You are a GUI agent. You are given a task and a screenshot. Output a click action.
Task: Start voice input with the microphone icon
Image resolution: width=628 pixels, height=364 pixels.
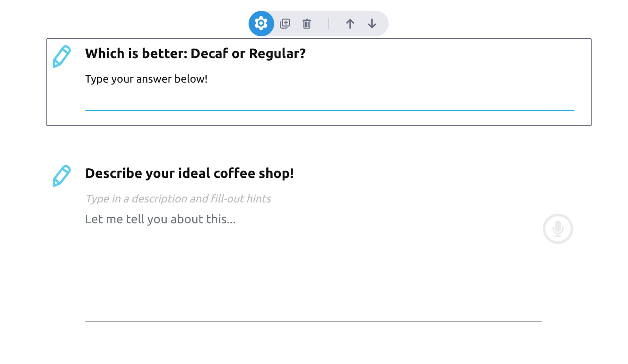[558, 229]
